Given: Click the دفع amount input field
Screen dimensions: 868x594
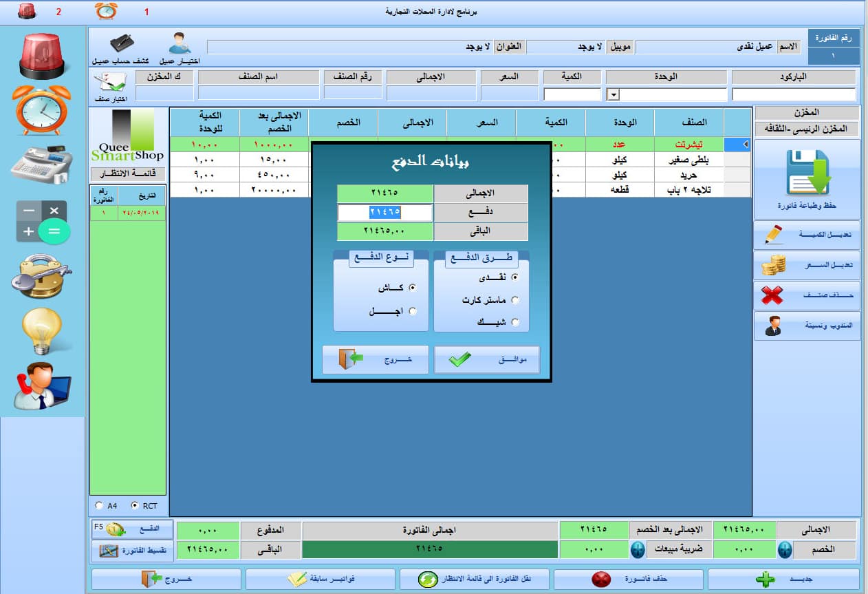Looking at the screenshot, I should [385, 213].
